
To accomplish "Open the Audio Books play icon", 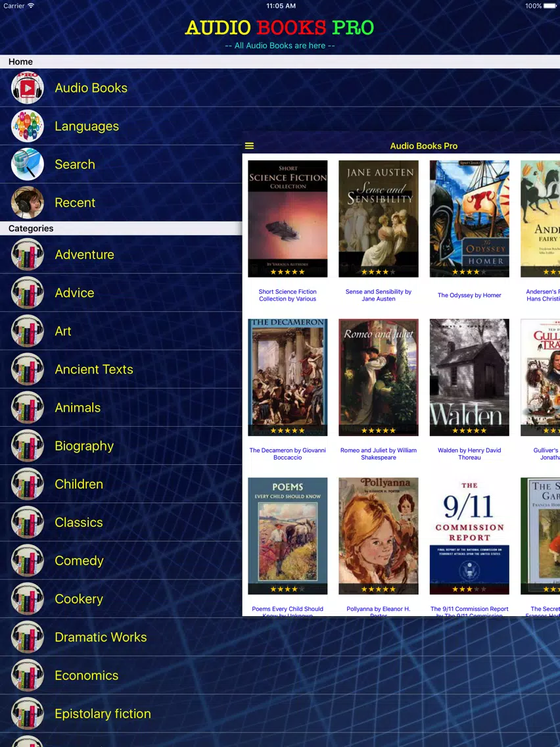I will [x=28, y=87].
